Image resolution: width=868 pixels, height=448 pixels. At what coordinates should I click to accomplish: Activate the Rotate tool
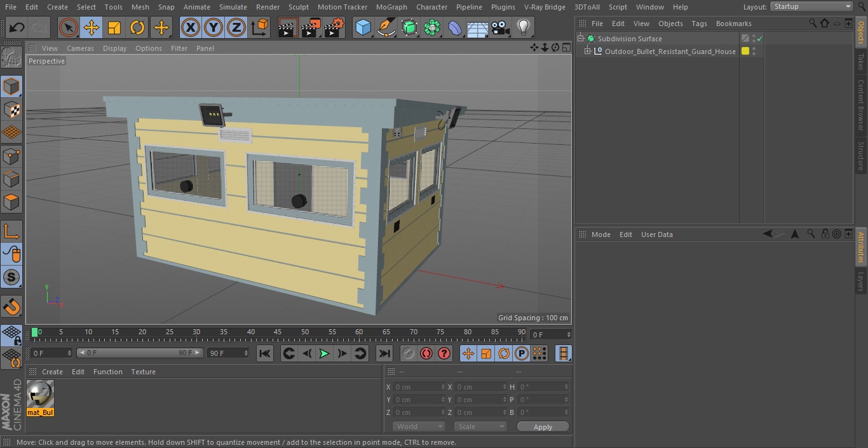137,27
